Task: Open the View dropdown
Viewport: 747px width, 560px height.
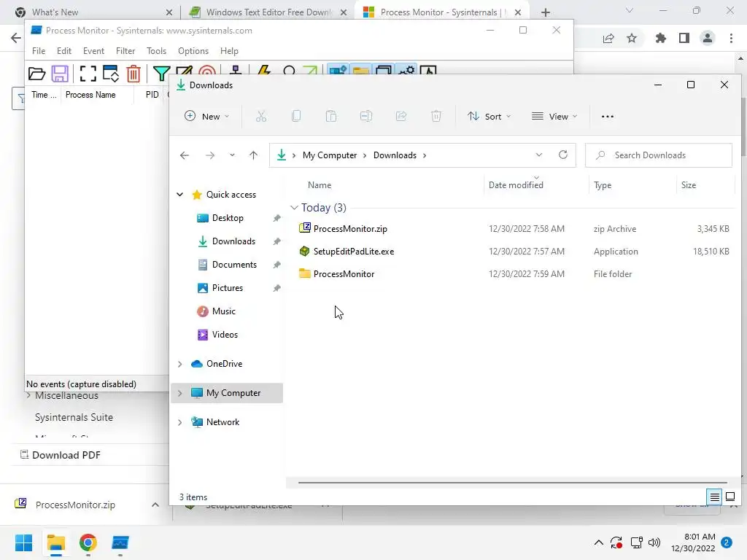Action: point(554,116)
